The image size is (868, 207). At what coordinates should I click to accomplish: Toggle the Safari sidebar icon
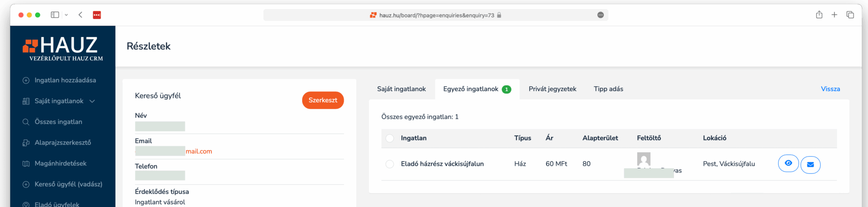pyautogui.click(x=55, y=15)
